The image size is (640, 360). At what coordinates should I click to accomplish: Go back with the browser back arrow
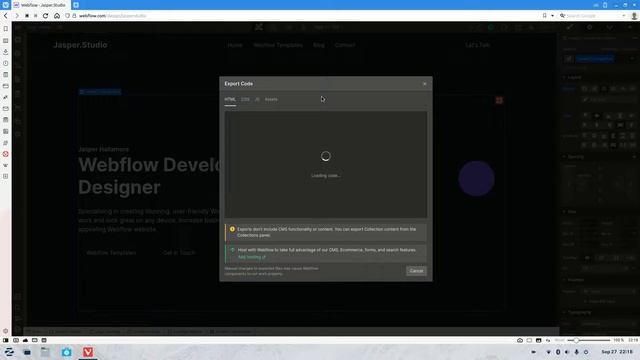pos(6,16)
